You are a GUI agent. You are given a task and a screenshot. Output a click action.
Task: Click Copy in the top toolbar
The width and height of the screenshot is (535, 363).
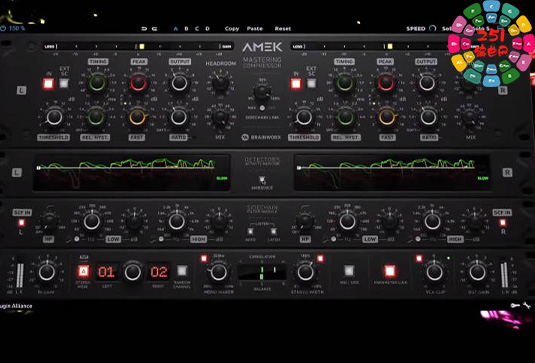coord(232,29)
